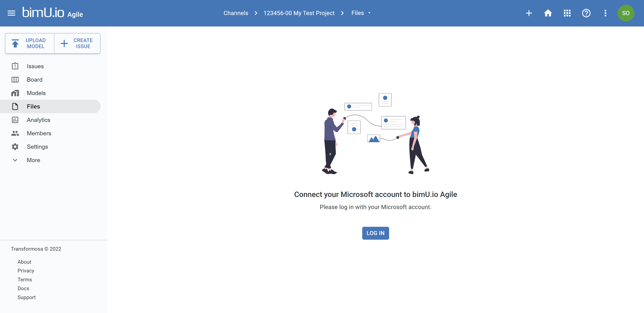Click the bimU.io Agile logo
Viewport: 644px width, 313px height.
53,13
